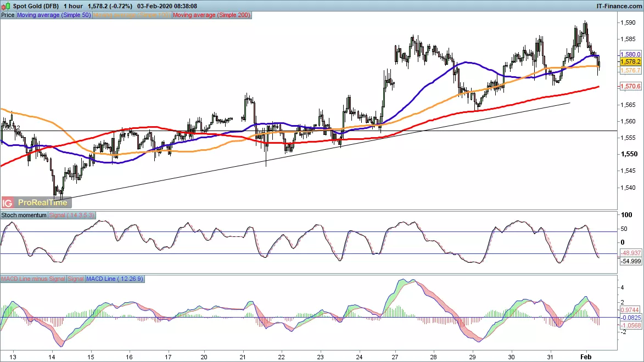Click date 13 on the time axis
Image resolution: width=644 pixels, height=362 pixels.
(x=13, y=357)
